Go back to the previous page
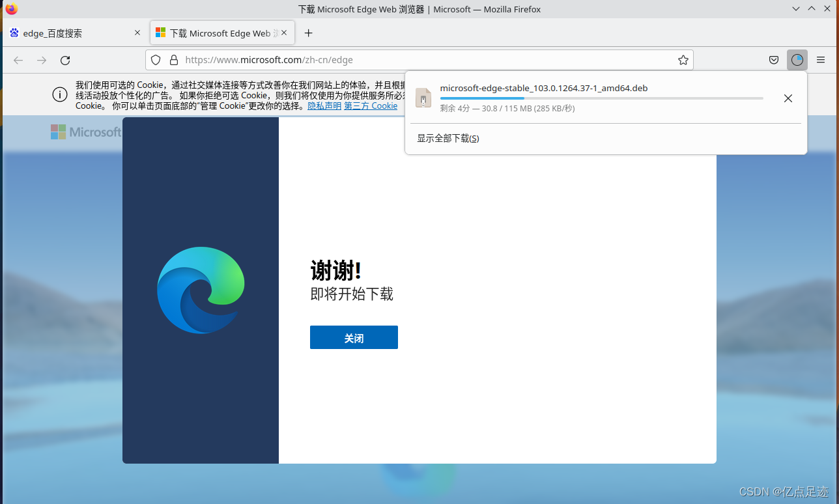The image size is (839, 504). (18, 60)
